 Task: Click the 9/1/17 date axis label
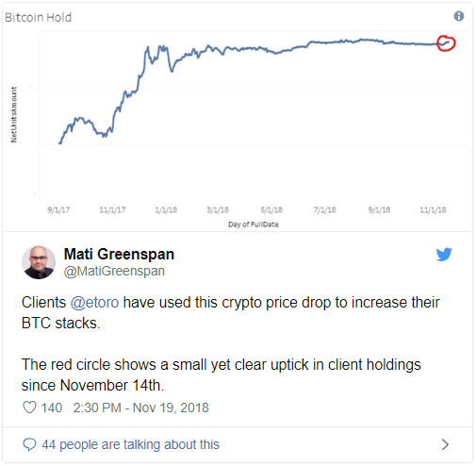[x=58, y=209]
